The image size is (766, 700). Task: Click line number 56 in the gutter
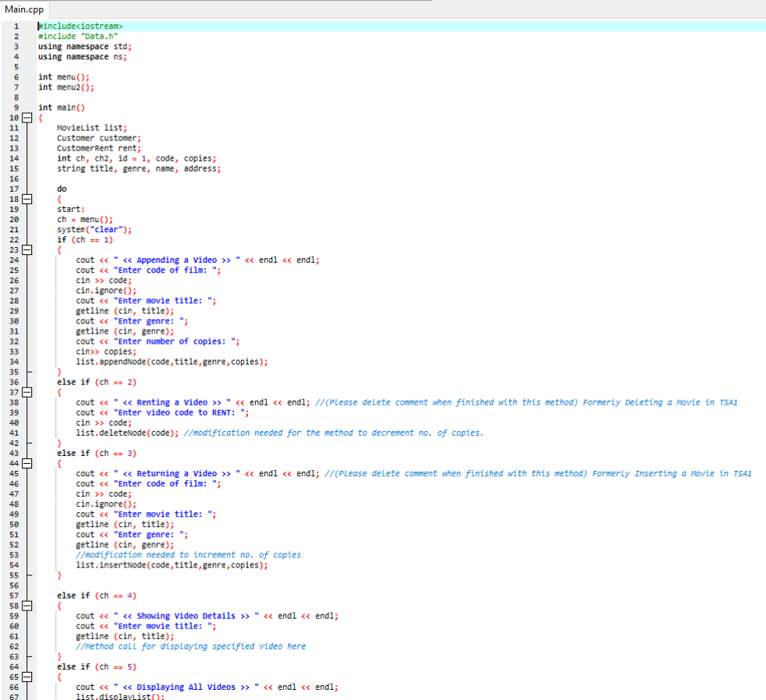click(14, 585)
